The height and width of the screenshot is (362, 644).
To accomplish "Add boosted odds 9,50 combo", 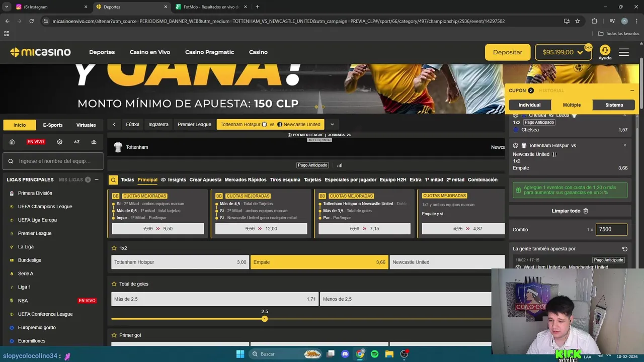I will (x=158, y=229).
